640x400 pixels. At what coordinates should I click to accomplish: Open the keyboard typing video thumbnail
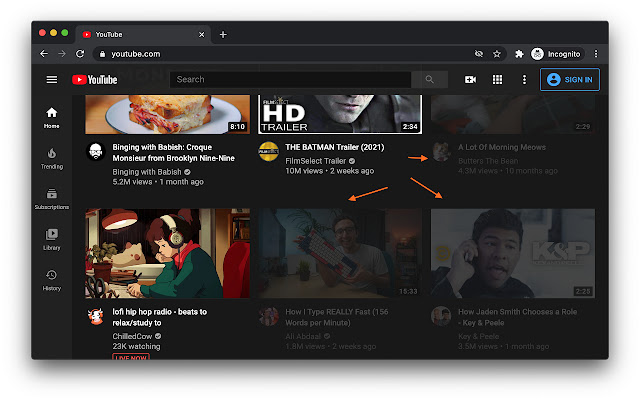[x=340, y=253]
